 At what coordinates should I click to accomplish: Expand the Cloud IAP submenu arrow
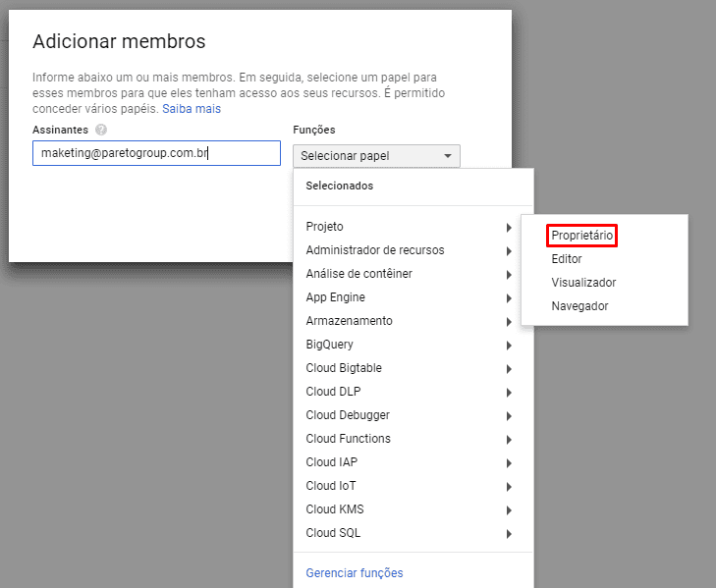509,463
